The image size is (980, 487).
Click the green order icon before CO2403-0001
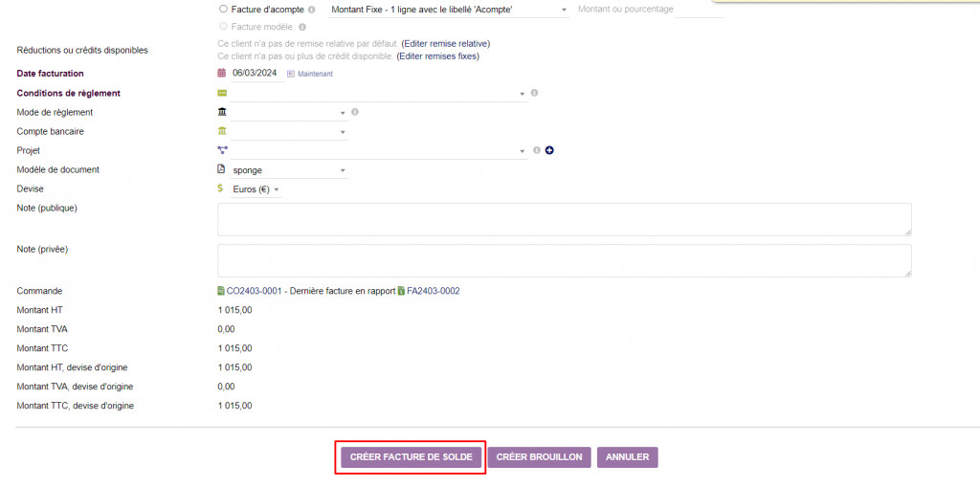coord(222,291)
